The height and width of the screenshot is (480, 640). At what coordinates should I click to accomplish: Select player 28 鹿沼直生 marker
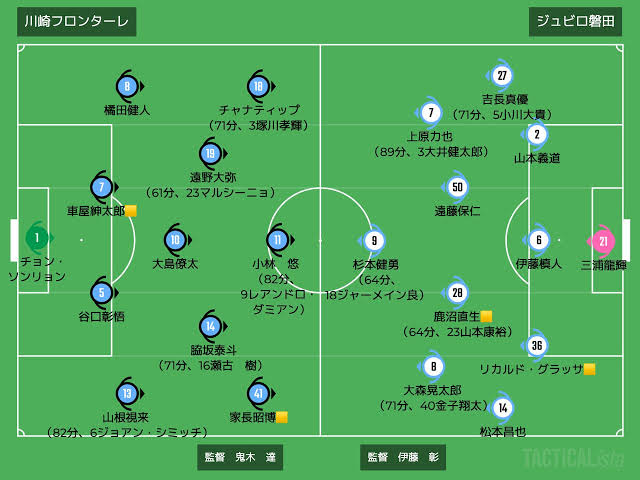coord(457,293)
